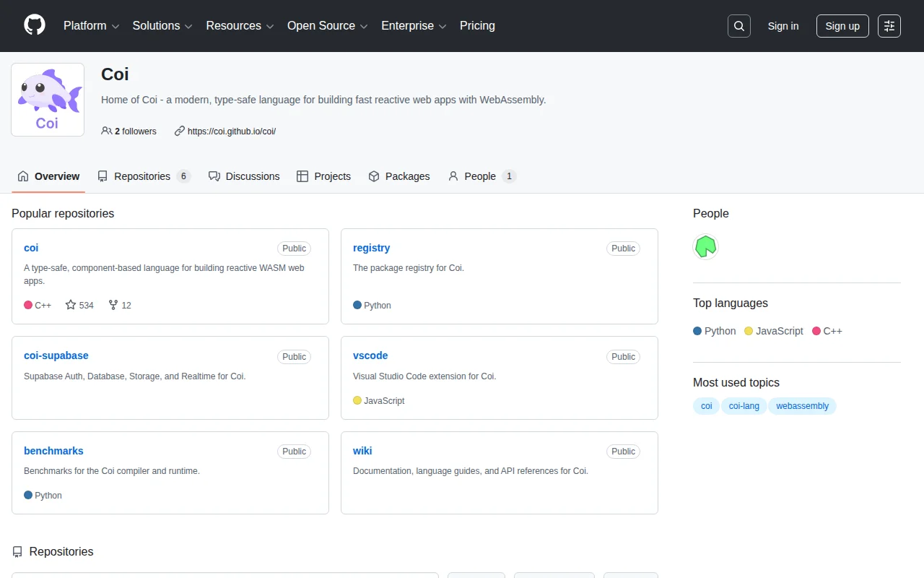Select the Overview tab
Image resolution: width=924 pixels, height=578 pixels.
point(48,176)
